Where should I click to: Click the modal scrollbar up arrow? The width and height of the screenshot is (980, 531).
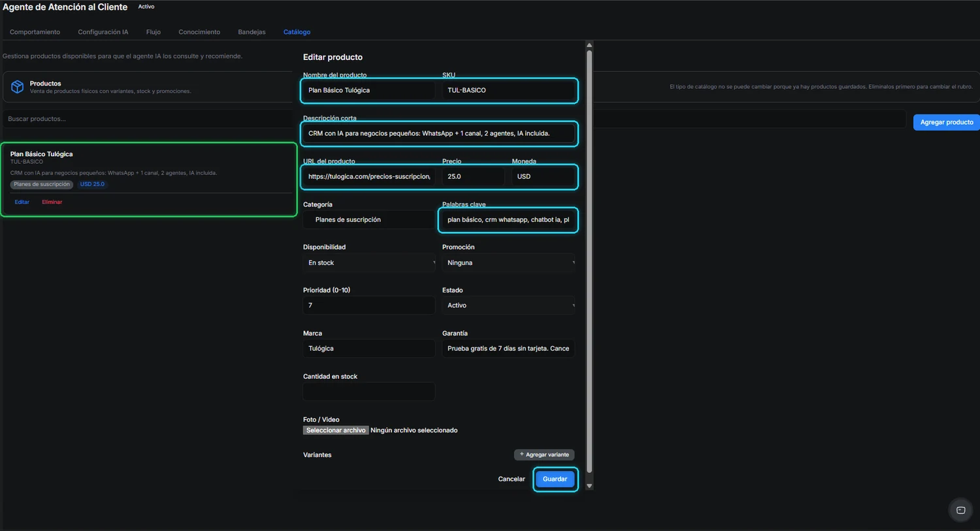(x=589, y=46)
